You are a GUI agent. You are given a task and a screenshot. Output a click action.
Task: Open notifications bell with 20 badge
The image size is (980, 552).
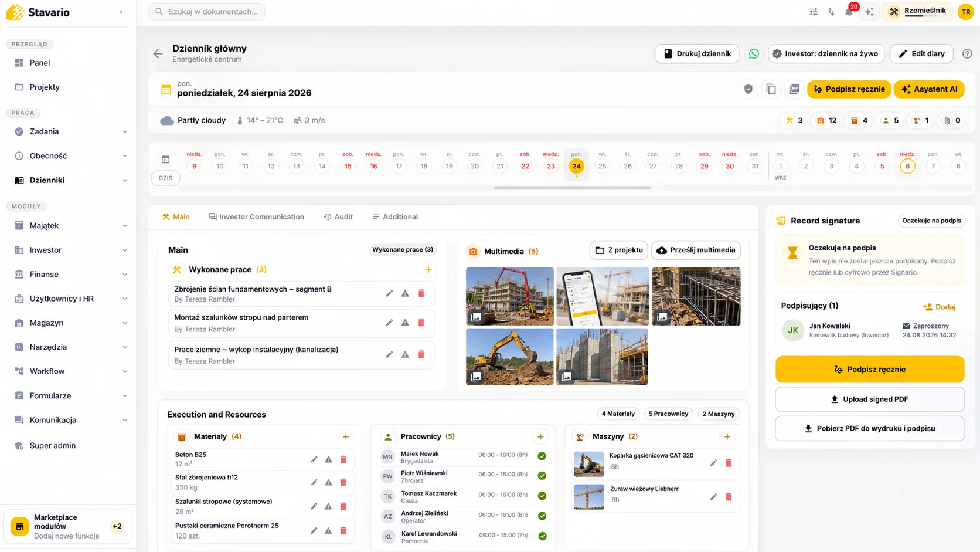coord(849,11)
